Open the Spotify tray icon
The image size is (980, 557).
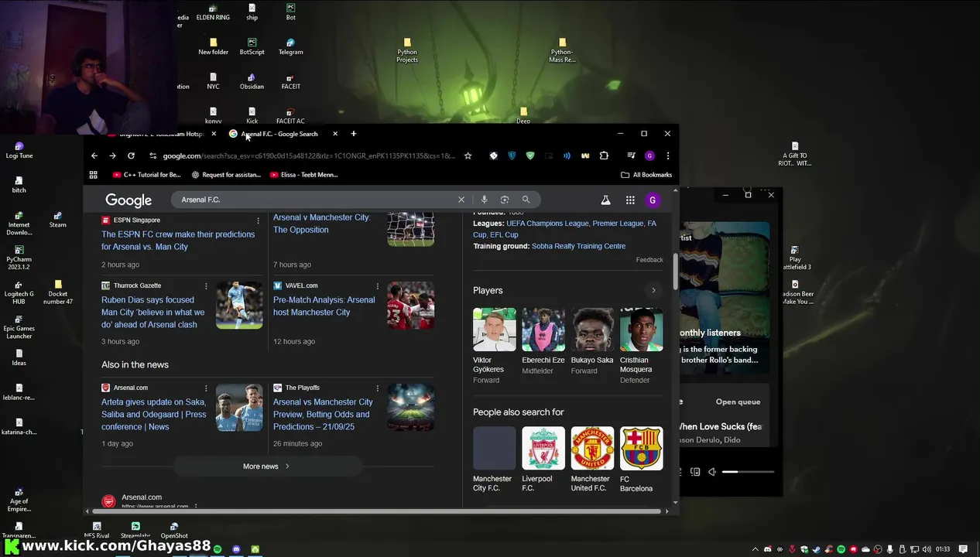(x=841, y=549)
